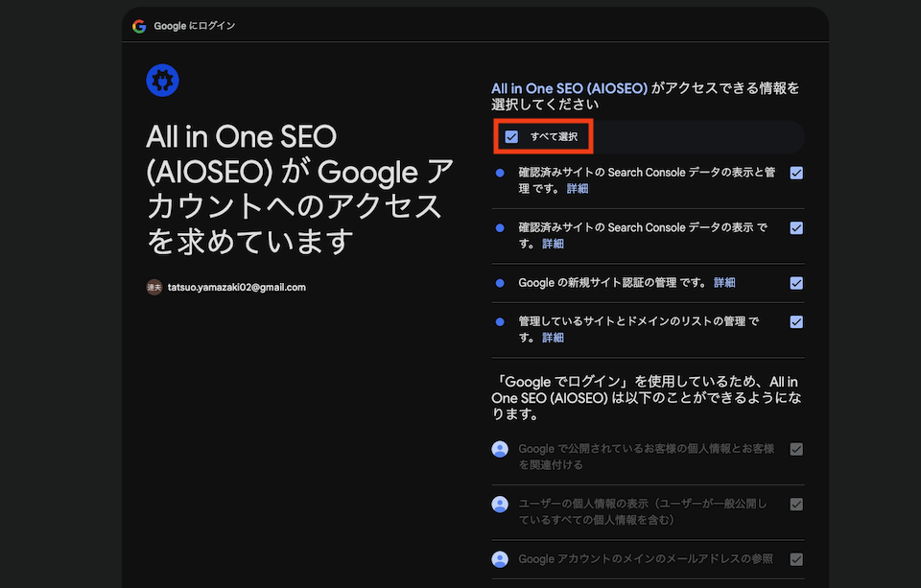
Task: Click the account avatar beside tatsuo.yamazaki02@gmail.com
Action: click(153, 287)
